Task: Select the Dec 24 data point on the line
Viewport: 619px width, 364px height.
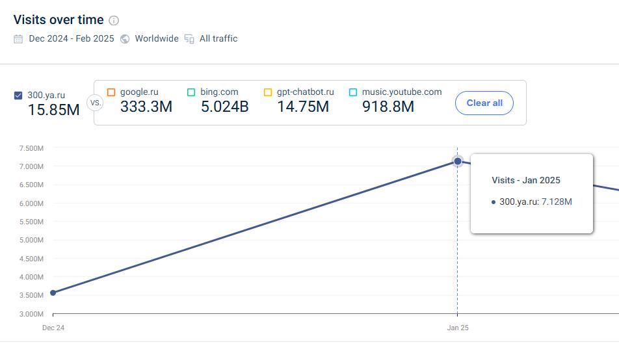Action: click(x=53, y=293)
